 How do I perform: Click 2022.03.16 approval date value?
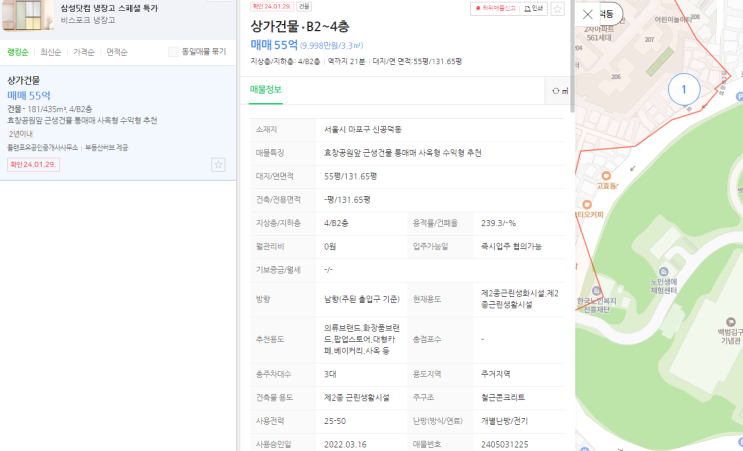tap(345, 444)
